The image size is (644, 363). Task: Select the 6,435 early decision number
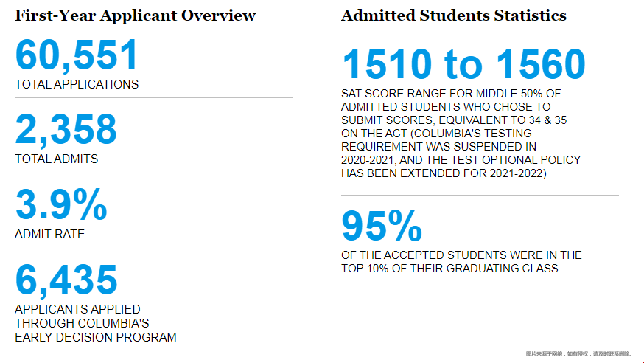pos(66,280)
